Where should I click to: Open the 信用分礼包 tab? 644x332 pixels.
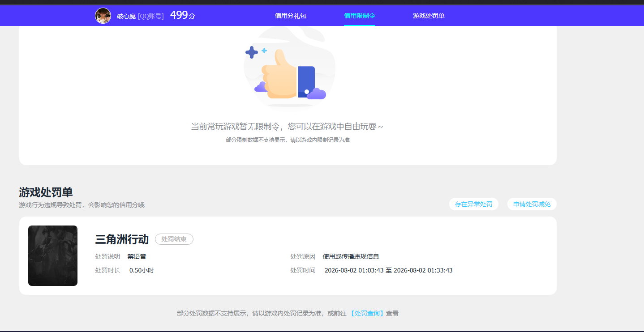[291, 16]
